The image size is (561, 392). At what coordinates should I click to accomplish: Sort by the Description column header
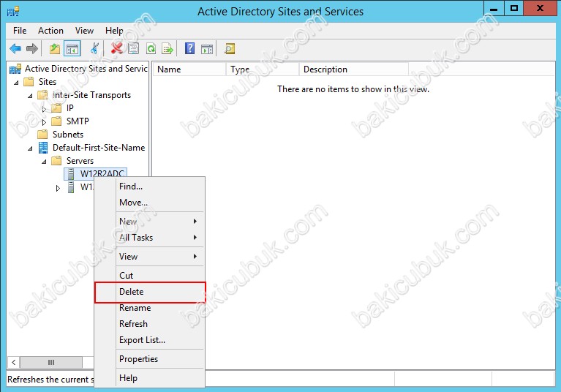coord(354,69)
